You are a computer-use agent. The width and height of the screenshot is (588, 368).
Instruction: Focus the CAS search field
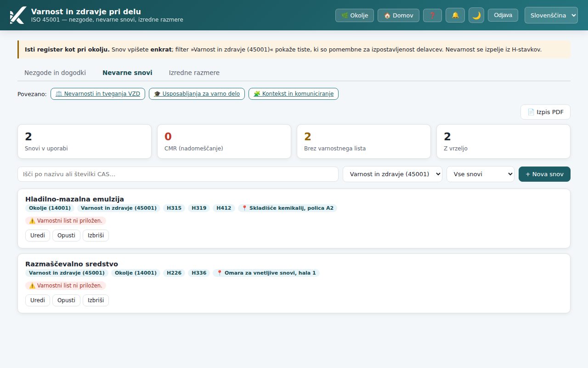point(178,174)
